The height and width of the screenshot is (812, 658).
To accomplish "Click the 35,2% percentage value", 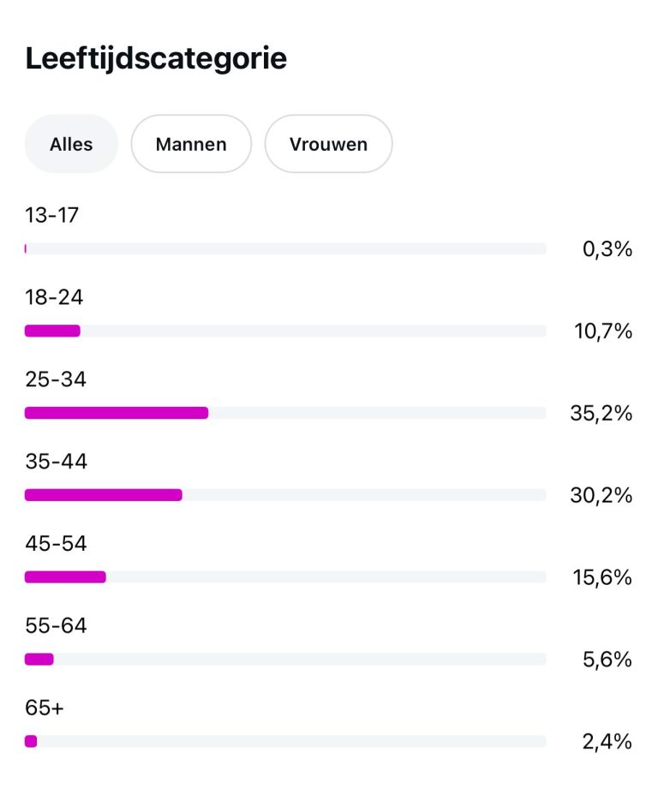I will pyautogui.click(x=601, y=413).
